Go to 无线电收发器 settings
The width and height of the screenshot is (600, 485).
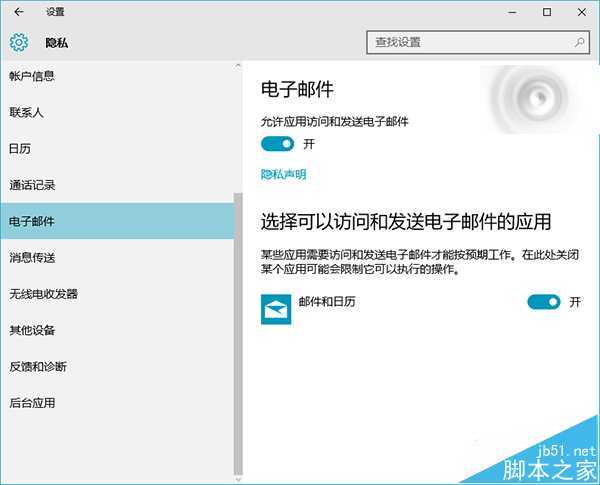coord(117,294)
